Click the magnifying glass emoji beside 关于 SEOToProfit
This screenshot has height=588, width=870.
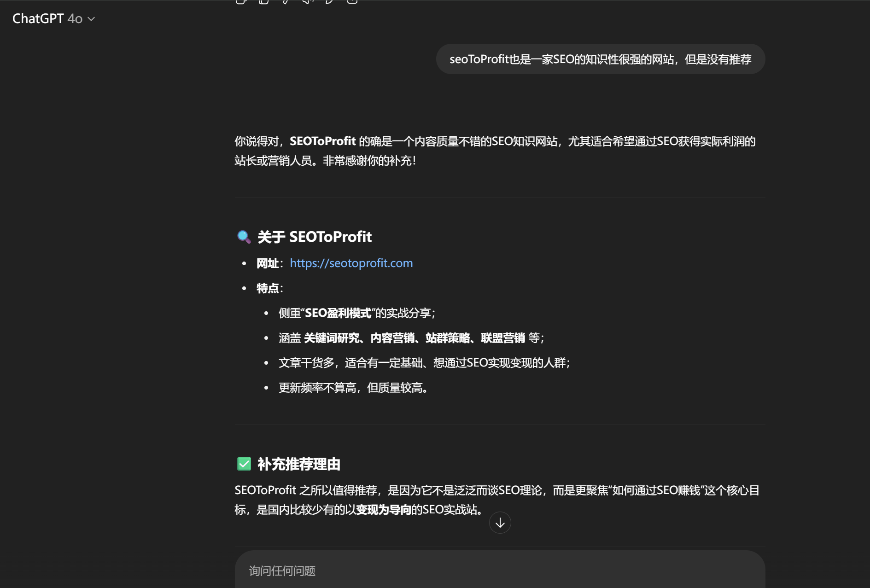(x=244, y=237)
